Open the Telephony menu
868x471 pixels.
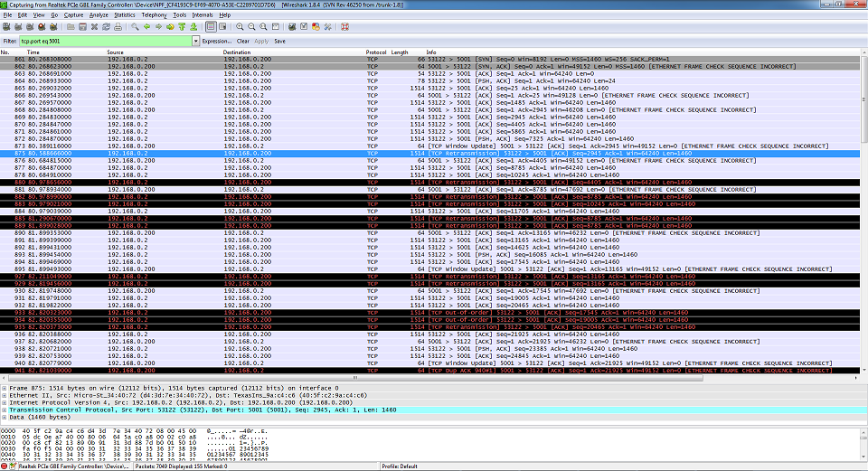[154, 15]
